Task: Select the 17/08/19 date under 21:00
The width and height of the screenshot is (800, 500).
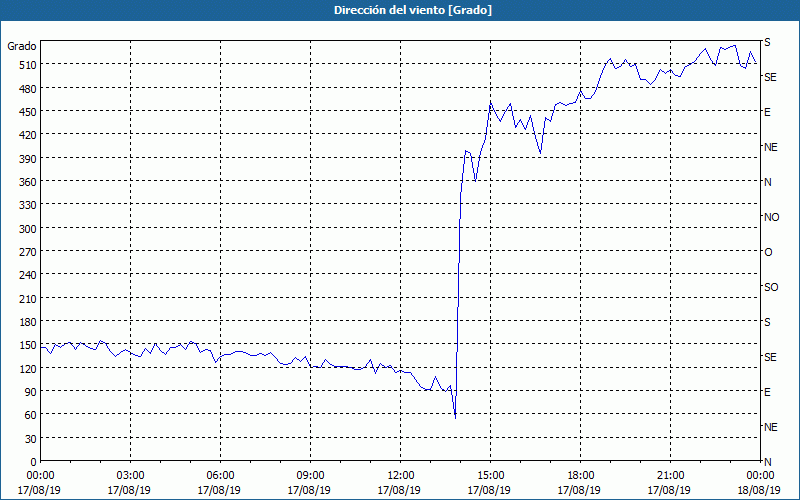Action: coord(669,490)
